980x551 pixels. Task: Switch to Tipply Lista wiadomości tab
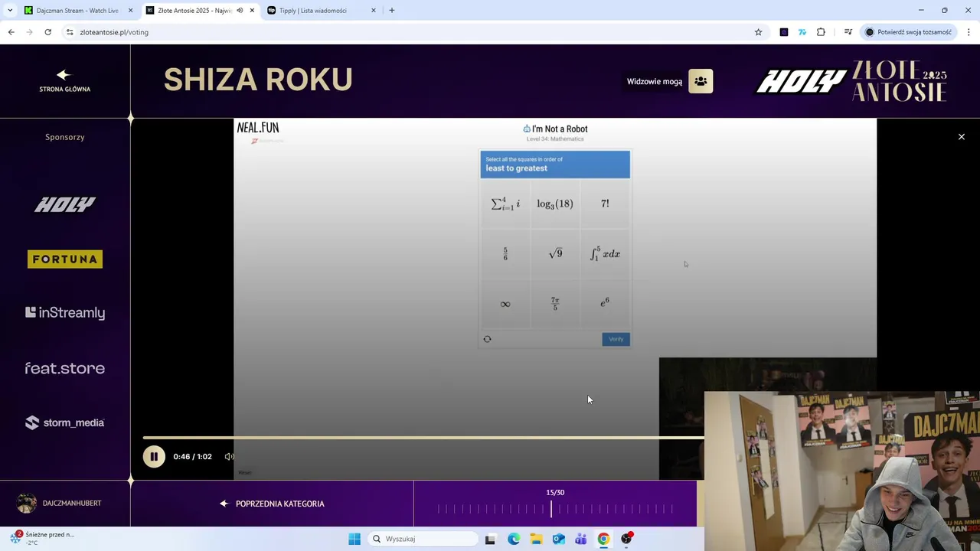(314, 11)
